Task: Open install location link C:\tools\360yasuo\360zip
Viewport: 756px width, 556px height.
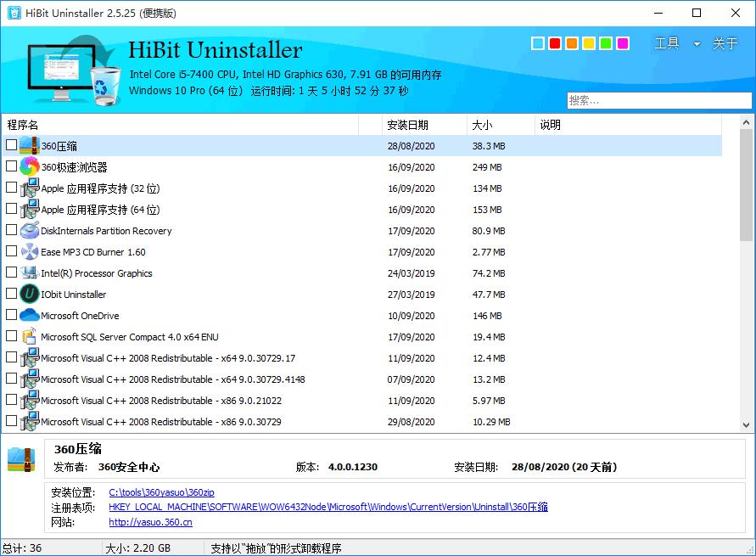Action: 161,492
